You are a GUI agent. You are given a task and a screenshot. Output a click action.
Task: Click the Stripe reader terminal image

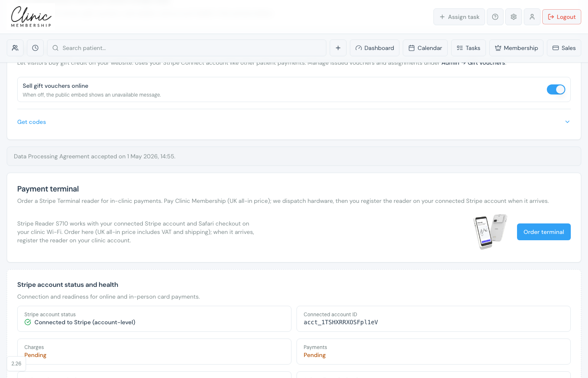[490, 232]
